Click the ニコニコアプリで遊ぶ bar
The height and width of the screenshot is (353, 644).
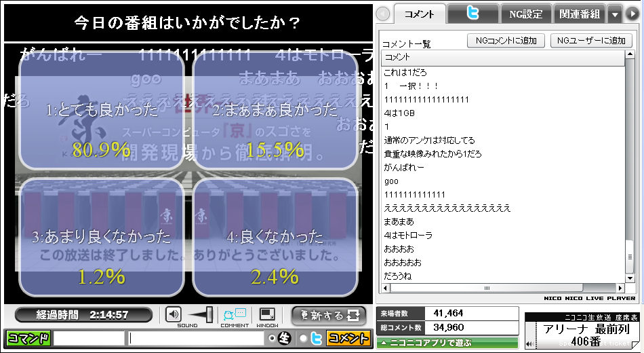pyautogui.click(x=447, y=342)
